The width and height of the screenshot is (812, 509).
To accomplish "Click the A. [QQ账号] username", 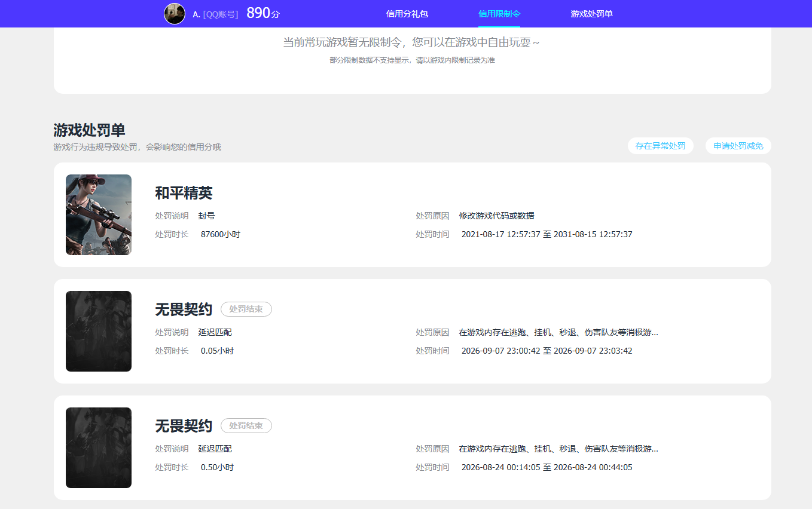I will [x=215, y=14].
